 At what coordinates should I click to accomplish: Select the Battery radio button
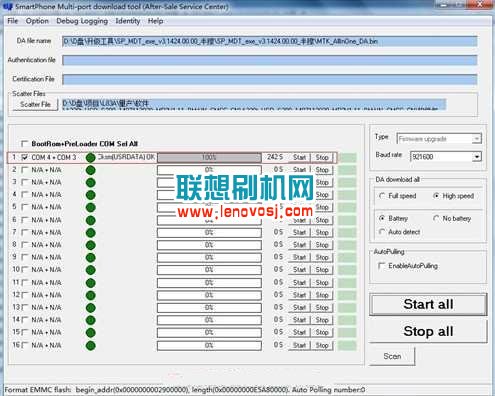(382, 219)
